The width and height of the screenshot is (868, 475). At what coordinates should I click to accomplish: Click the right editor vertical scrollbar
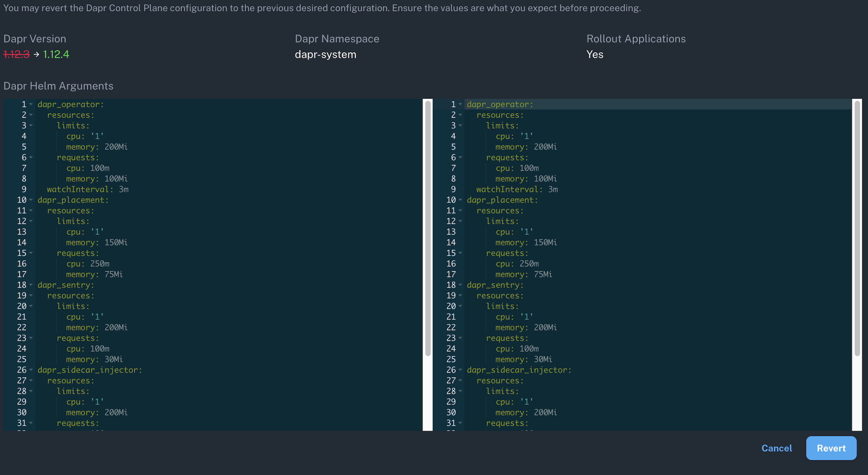(x=857, y=229)
